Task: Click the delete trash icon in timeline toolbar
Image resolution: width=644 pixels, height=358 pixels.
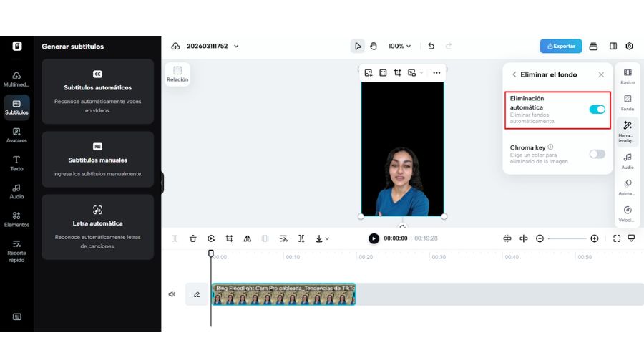Action: 193,238
